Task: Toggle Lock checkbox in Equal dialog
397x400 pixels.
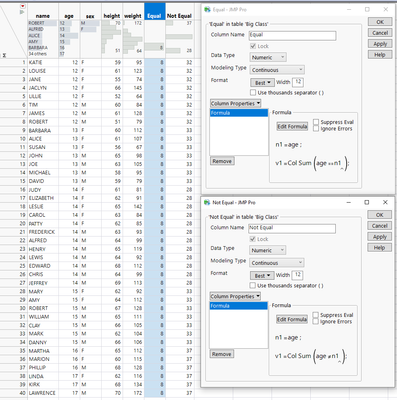Action: click(x=253, y=46)
